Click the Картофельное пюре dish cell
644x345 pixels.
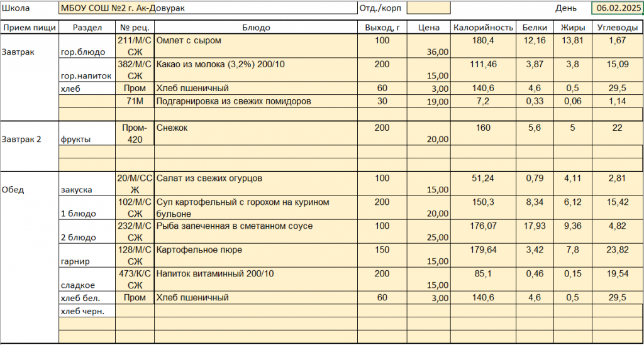255,256
